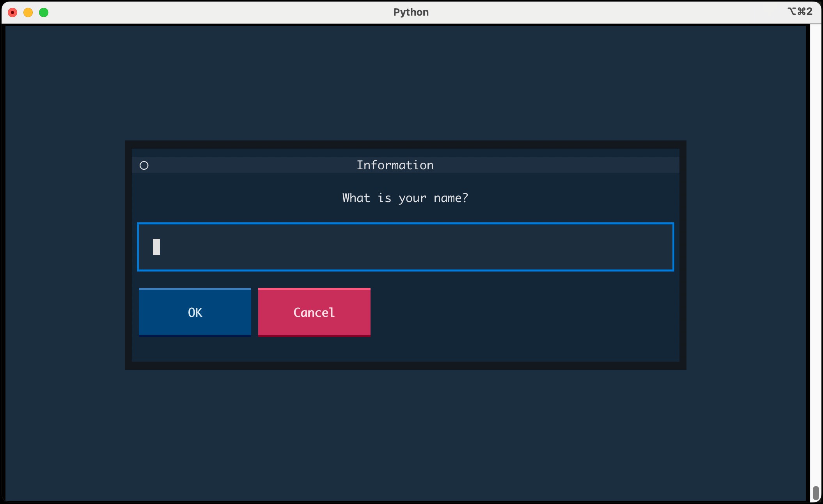Click the text cursor in the input box
This screenshot has width=823, height=504.
click(156, 247)
